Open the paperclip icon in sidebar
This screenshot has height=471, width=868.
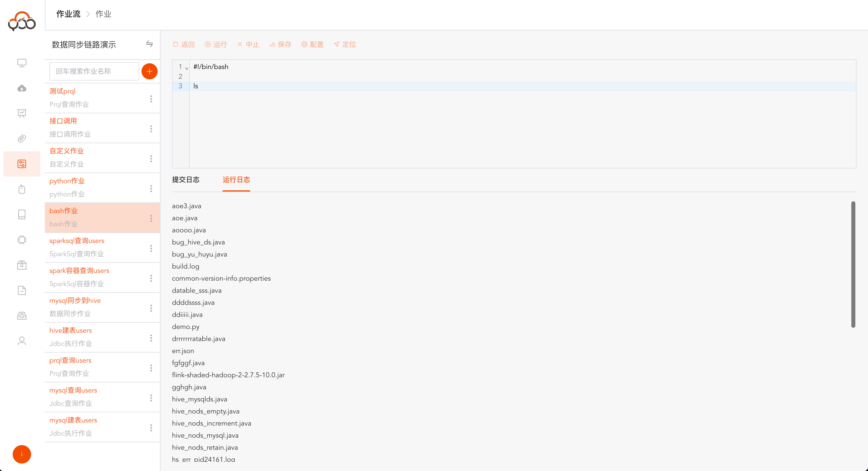pyautogui.click(x=22, y=139)
